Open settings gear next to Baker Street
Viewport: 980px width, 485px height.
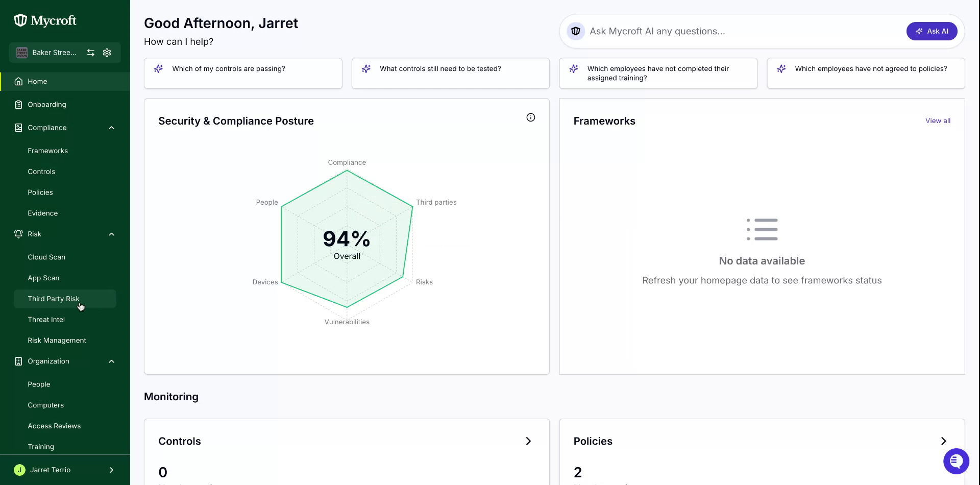click(x=107, y=53)
